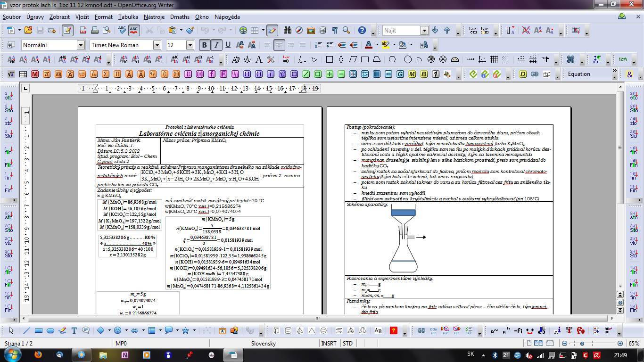The height and width of the screenshot is (362, 644).
Task: Open the Page Preview icon
Action: point(107,30)
